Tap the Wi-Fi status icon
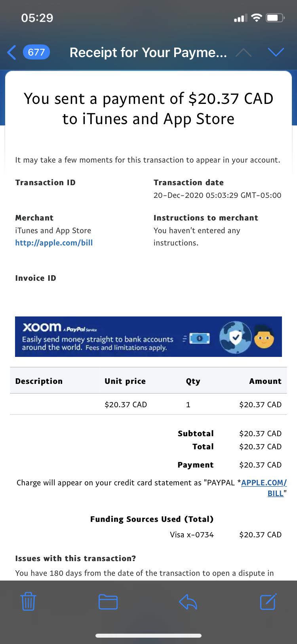The image size is (297, 644). [257, 18]
